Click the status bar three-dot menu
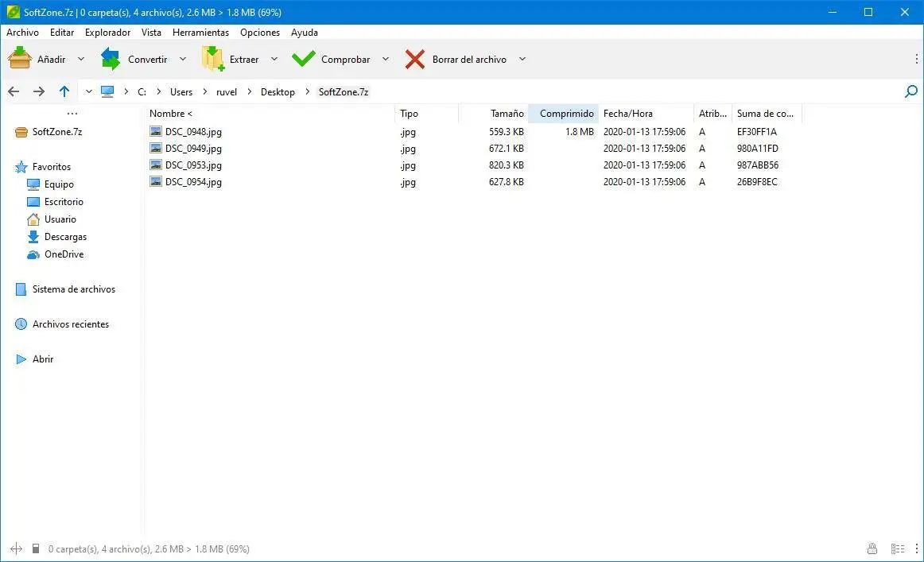 916,548
